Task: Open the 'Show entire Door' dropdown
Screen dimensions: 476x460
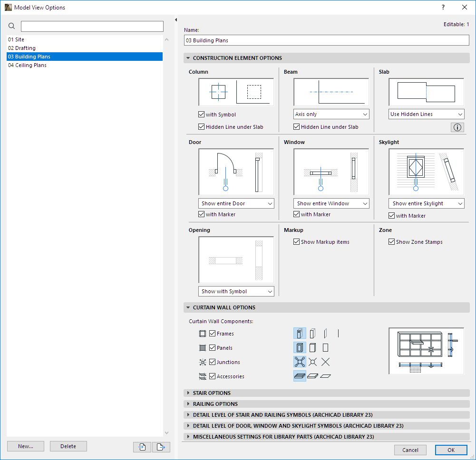Action: 236,203
